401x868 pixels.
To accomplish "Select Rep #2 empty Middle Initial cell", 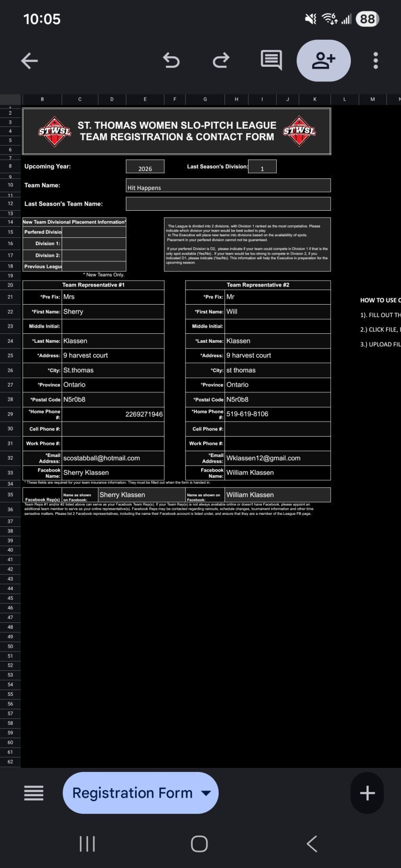I will tap(278, 326).
